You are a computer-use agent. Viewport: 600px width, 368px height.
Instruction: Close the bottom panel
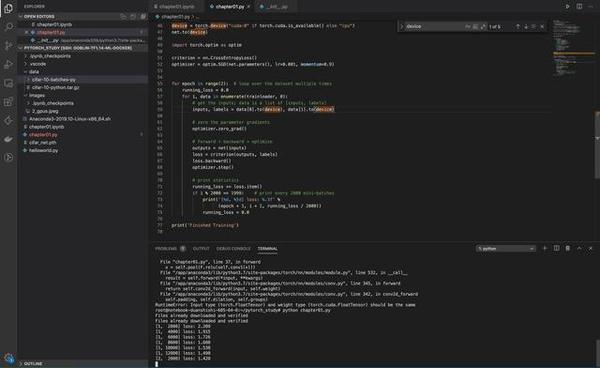[590, 248]
